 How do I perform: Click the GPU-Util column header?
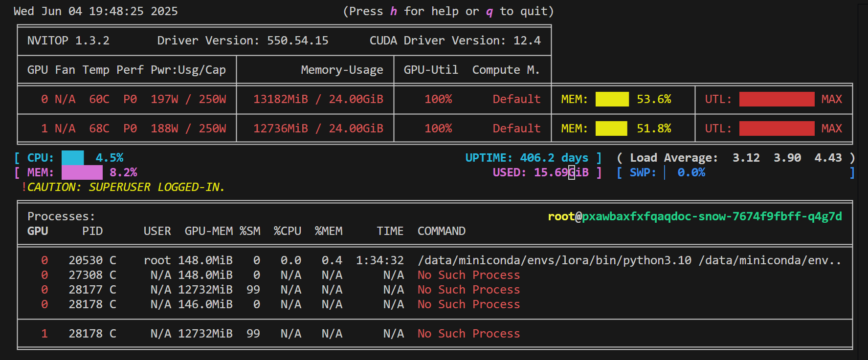tap(431, 70)
